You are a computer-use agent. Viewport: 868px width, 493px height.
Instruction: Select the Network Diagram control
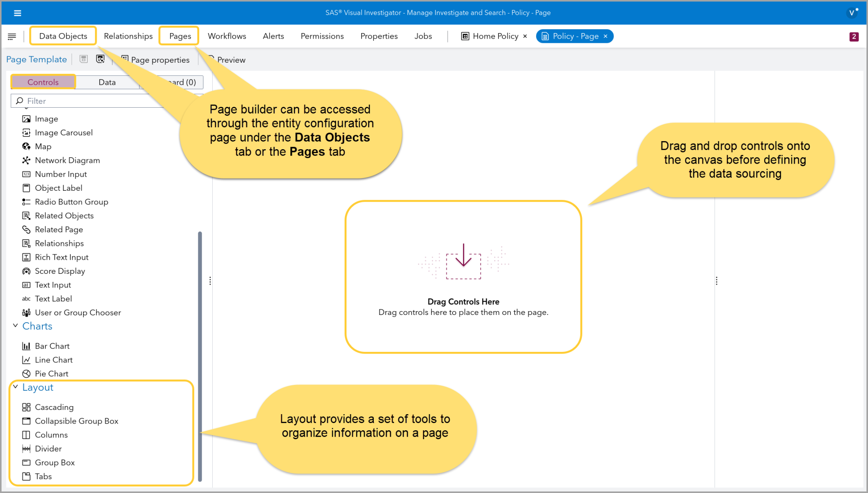coord(67,160)
